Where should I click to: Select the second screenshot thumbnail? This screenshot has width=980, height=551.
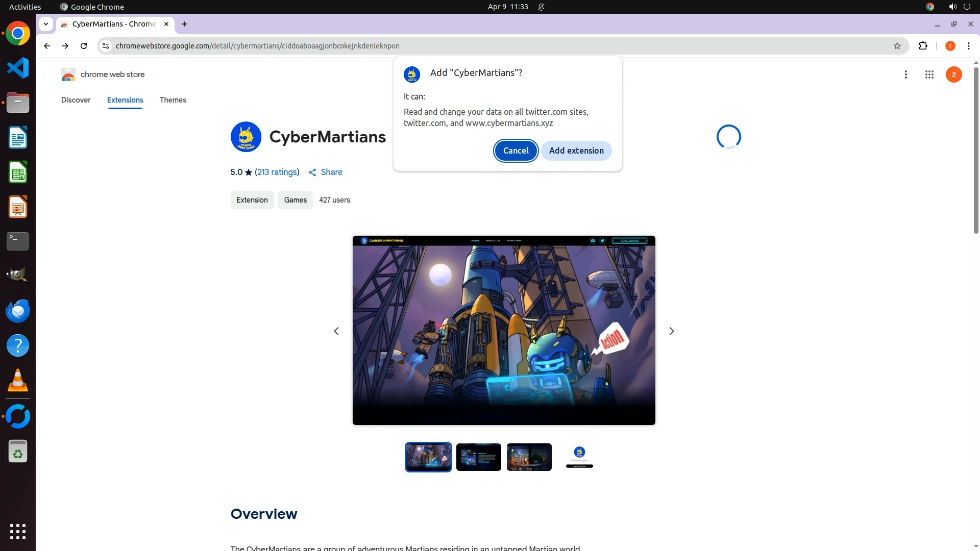(x=478, y=457)
